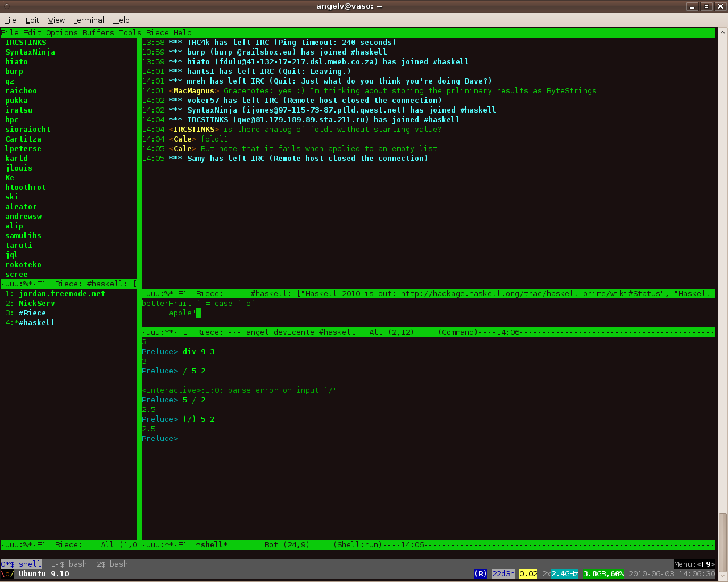
Task: Select user aleator in nick list
Action: (x=21, y=207)
